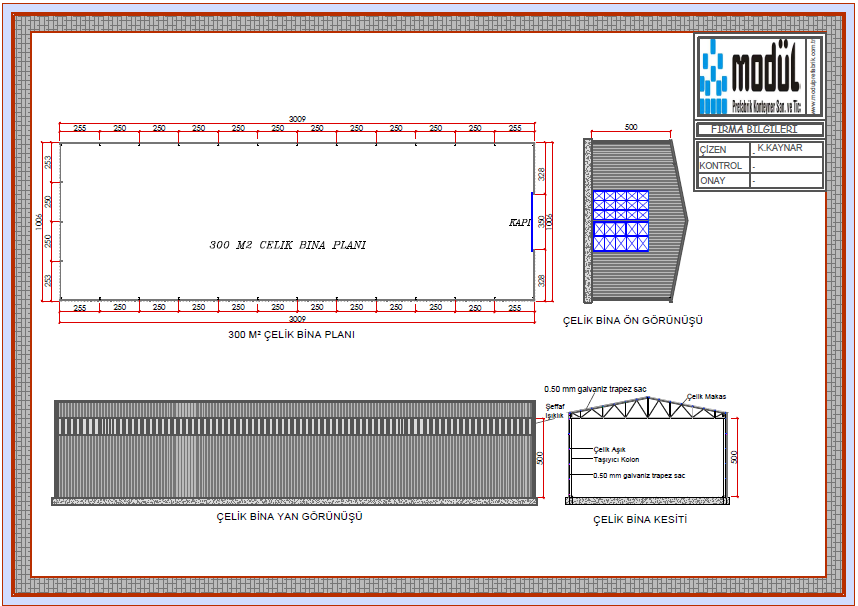Select the empty ONAY value field
Viewport: 858px width, 606px height.
tap(786, 181)
